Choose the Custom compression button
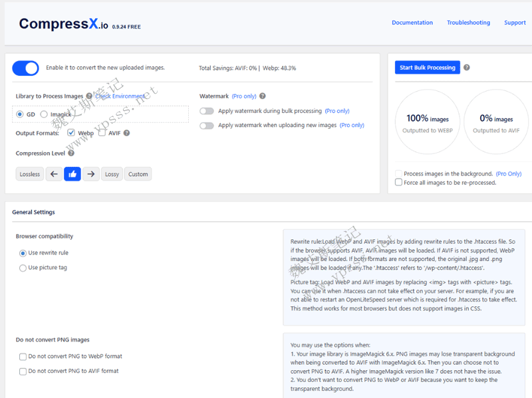 point(138,174)
